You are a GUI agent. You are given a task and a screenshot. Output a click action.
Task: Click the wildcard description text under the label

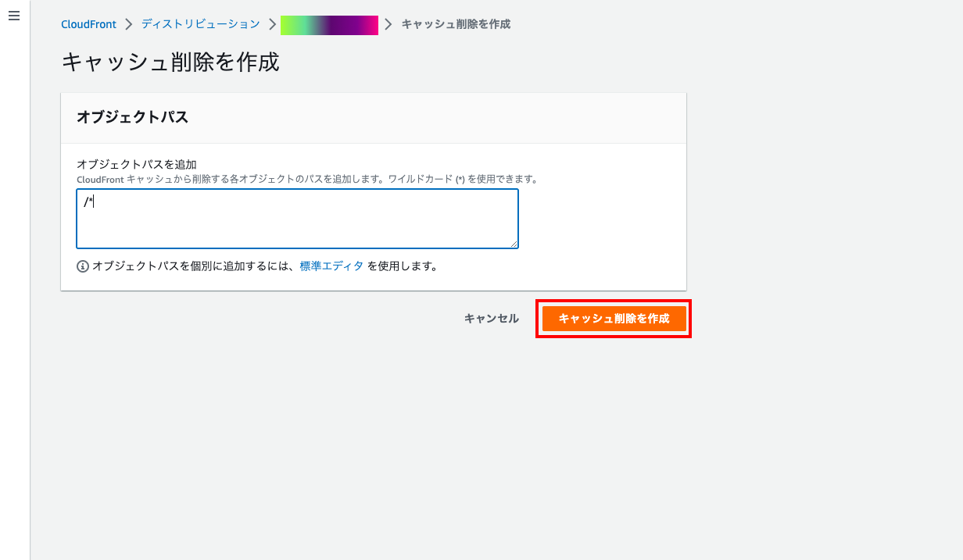click(x=307, y=179)
